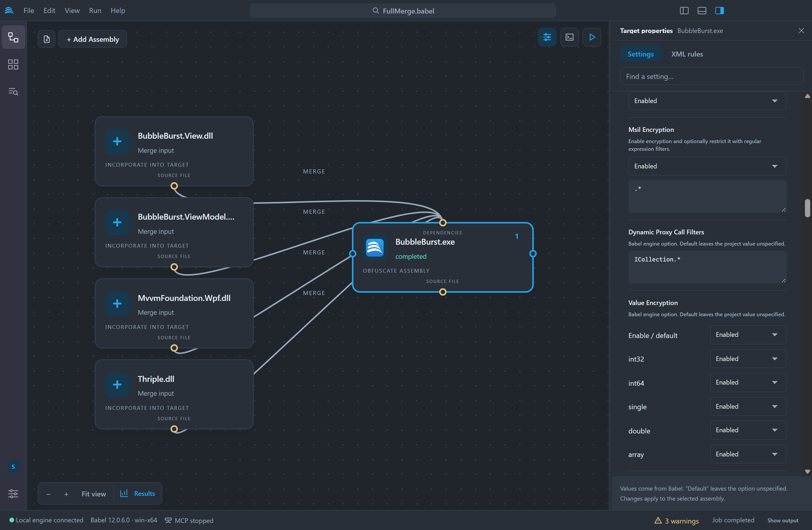Click the zoom out minus button
Image resolution: width=812 pixels, height=530 pixels.
tap(48, 494)
